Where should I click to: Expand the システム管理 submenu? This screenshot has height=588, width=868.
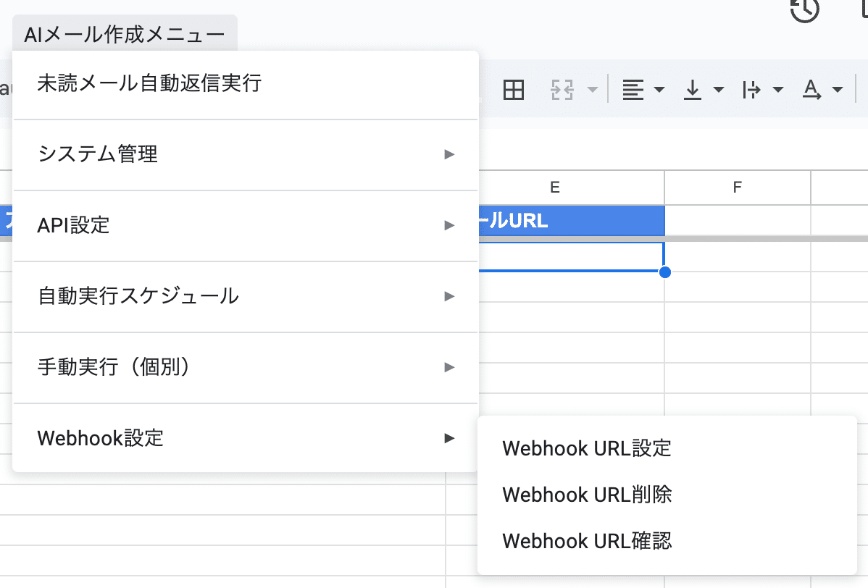245,154
